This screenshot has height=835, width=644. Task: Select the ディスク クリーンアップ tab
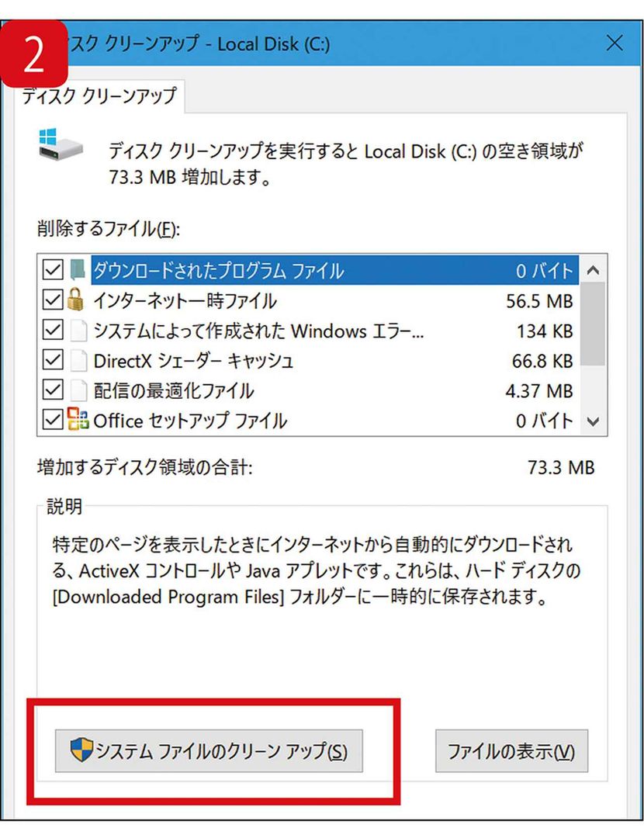(x=99, y=96)
